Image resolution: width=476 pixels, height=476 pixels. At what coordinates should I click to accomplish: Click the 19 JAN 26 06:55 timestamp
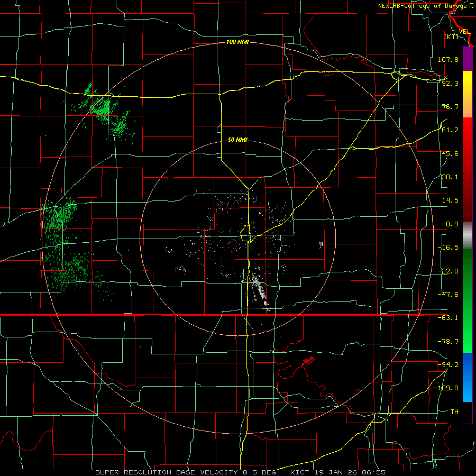pos(350,472)
